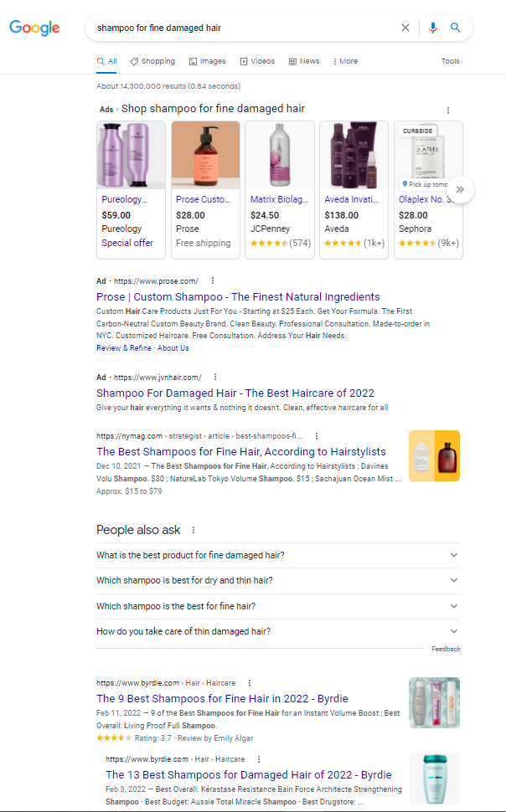The image size is (506, 812).
Task: Show next shopping ads with arrow button
Action: coord(460,189)
